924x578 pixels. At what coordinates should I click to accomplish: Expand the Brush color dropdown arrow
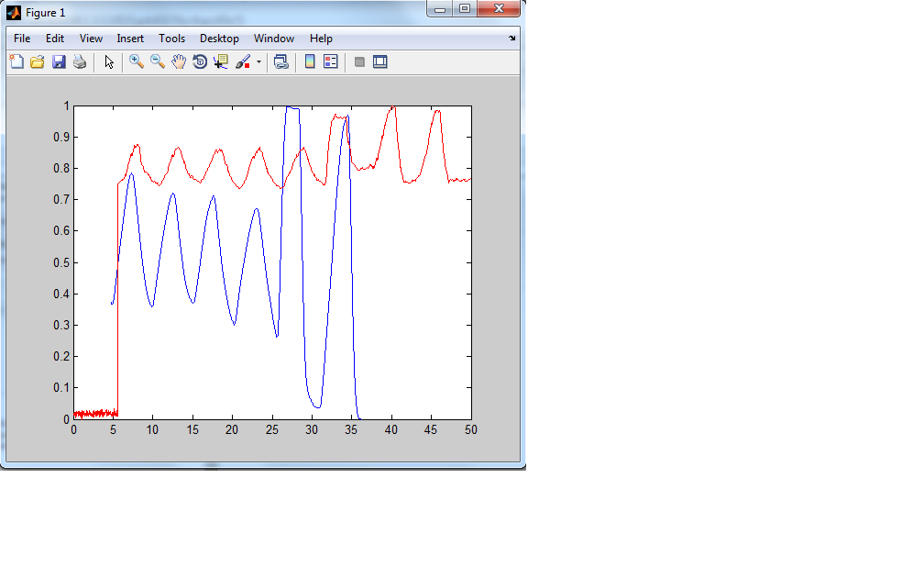[258, 62]
